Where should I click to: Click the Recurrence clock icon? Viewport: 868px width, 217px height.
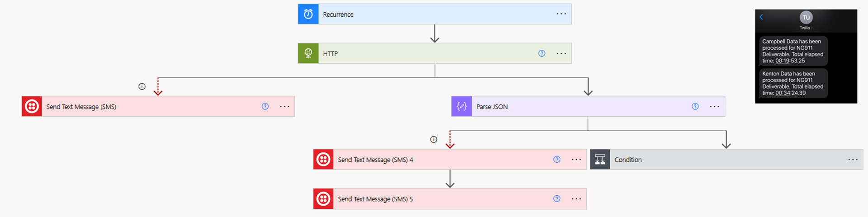tap(308, 14)
